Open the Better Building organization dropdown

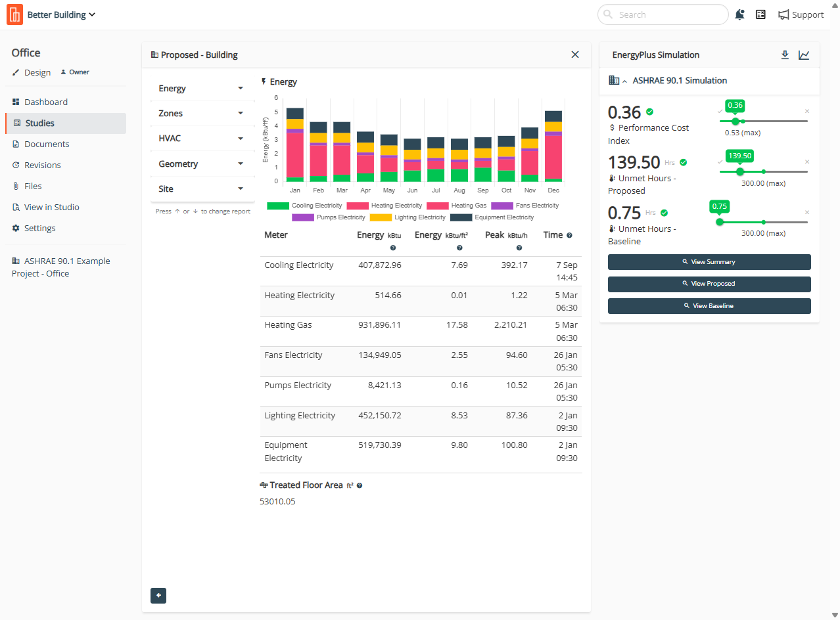point(62,14)
